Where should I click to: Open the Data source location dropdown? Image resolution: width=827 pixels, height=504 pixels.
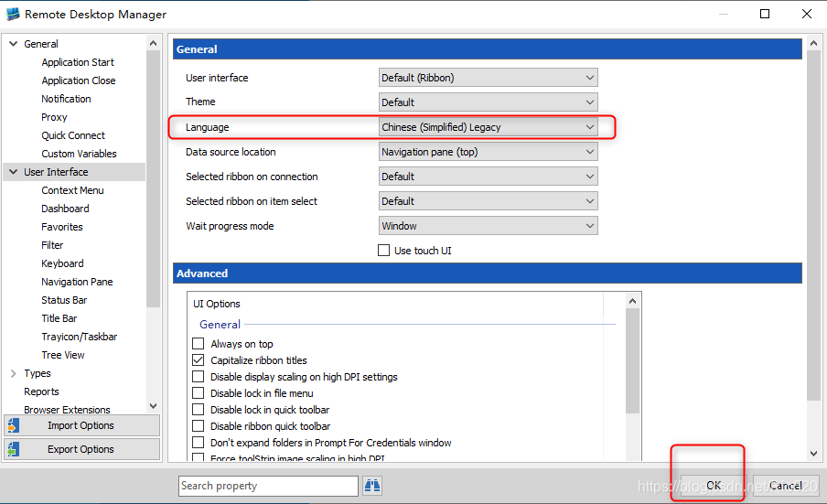coord(488,152)
